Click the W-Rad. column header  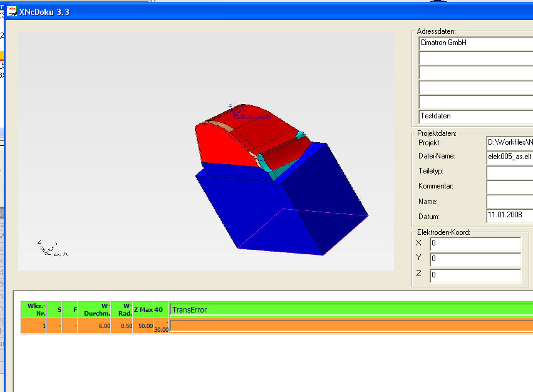click(122, 309)
